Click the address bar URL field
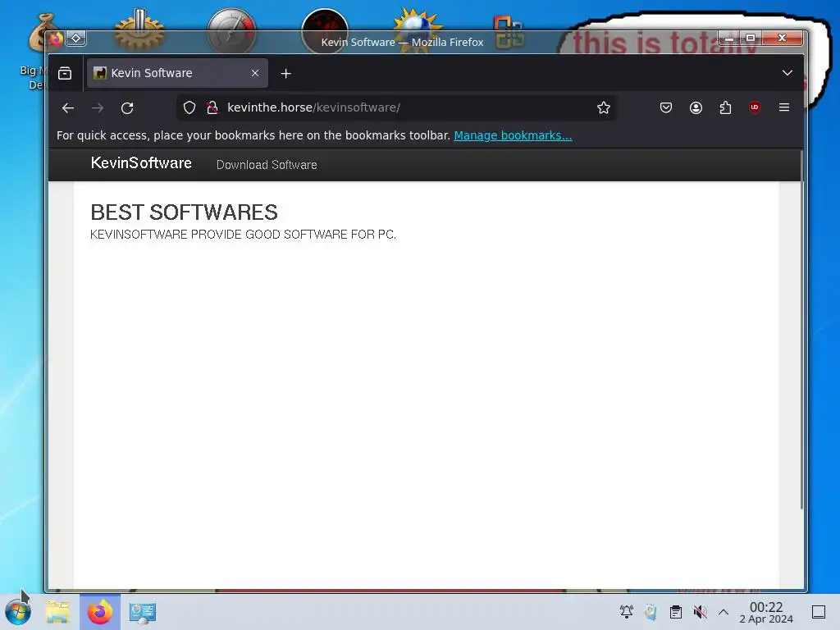The image size is (840, 630). tap(396, 107)
